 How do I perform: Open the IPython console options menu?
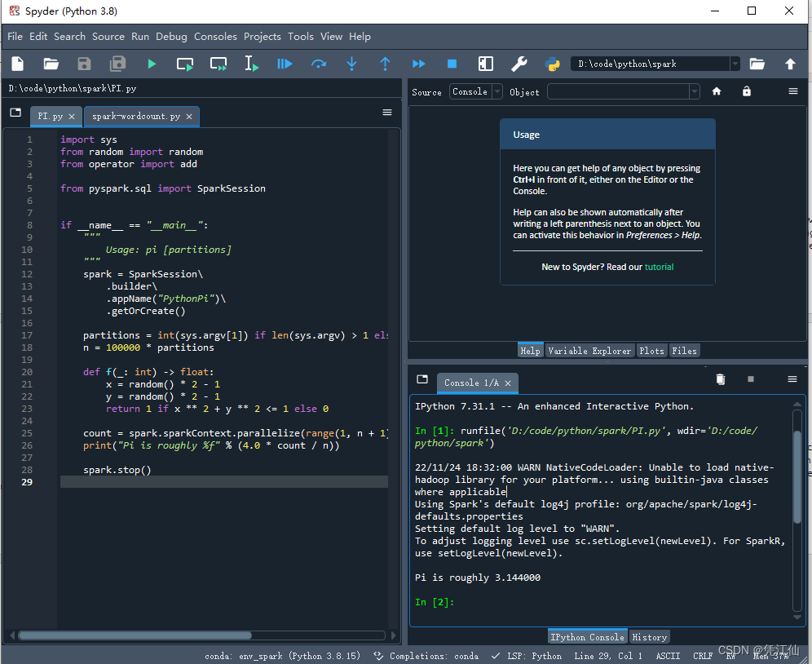point(792,379)
